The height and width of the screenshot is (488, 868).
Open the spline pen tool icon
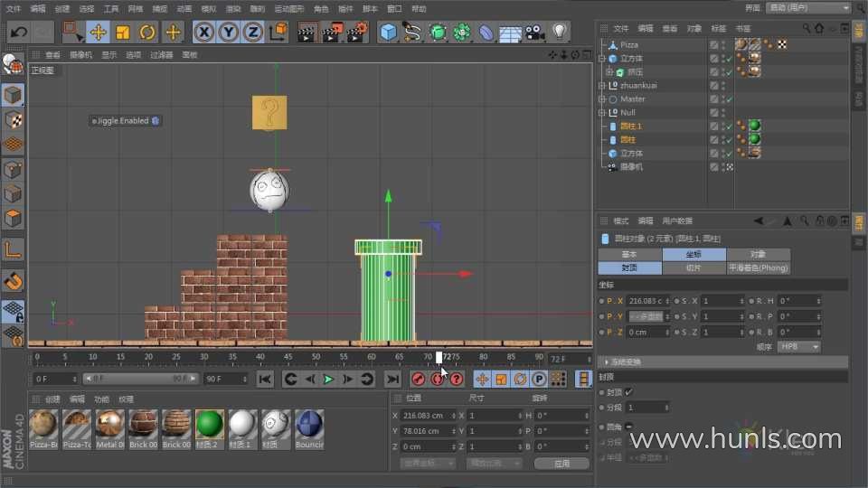pyautogui.click(x=412, y=33)
